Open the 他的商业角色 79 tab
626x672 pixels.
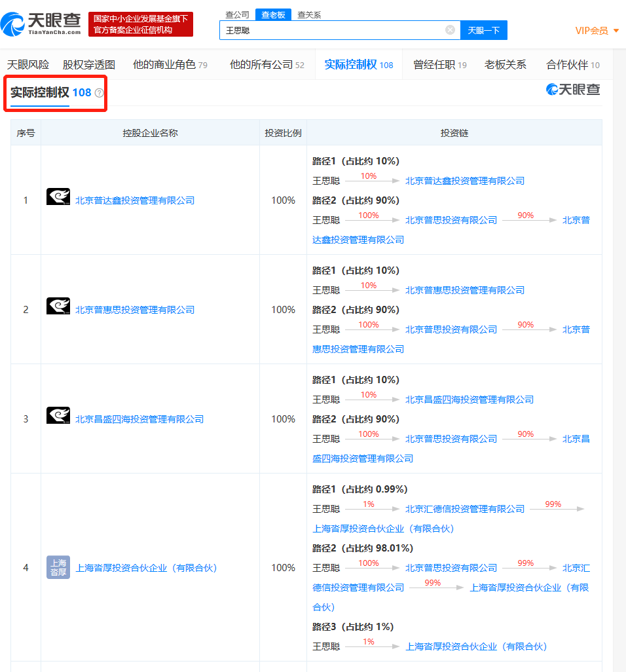[x=170, y=65]
